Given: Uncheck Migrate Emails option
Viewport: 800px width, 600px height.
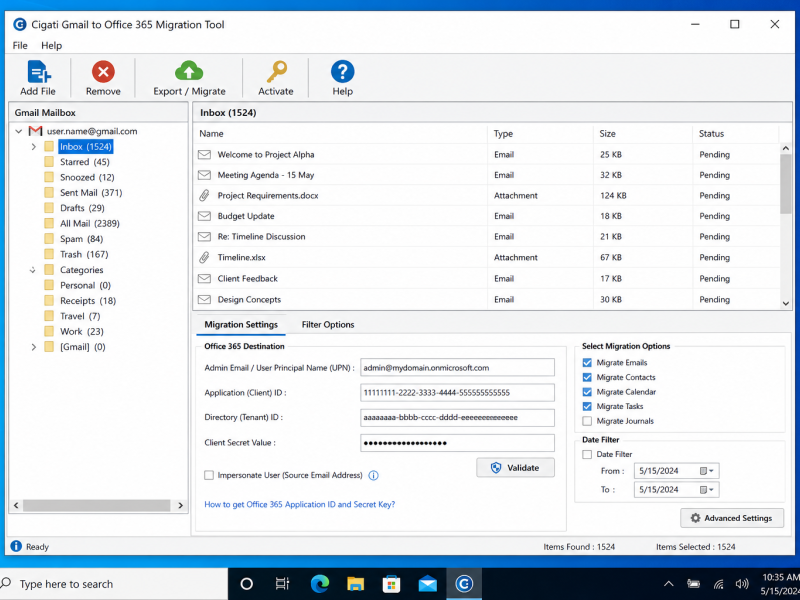Looking at the screenshot, I should pyautogui.click(x=587, y=362).
